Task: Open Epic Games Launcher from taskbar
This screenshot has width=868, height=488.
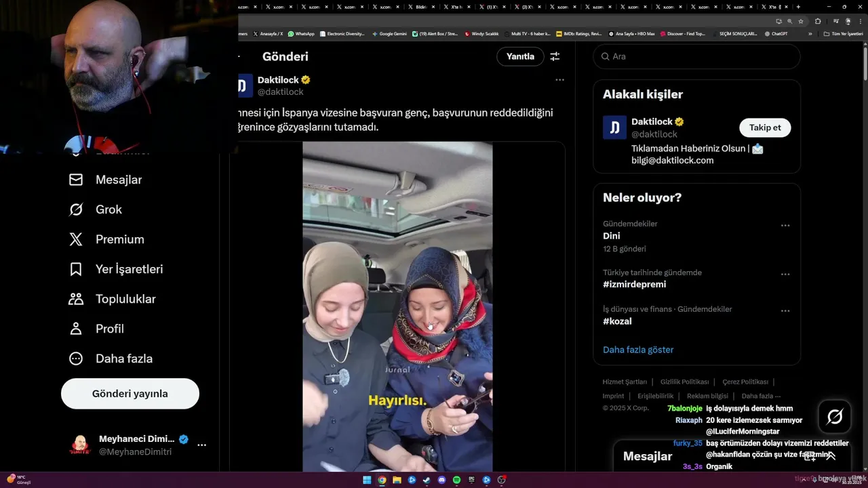Action: [471, 480]
